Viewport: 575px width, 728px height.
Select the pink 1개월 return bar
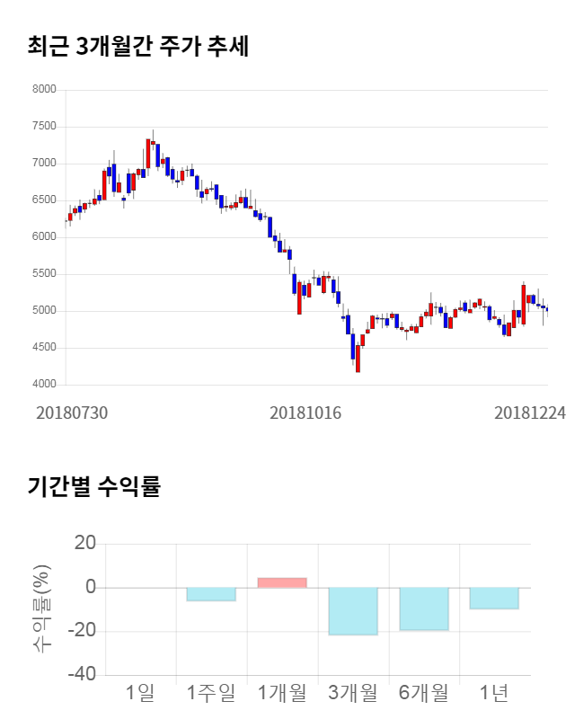pyautogui.click(x=282, y=583)
